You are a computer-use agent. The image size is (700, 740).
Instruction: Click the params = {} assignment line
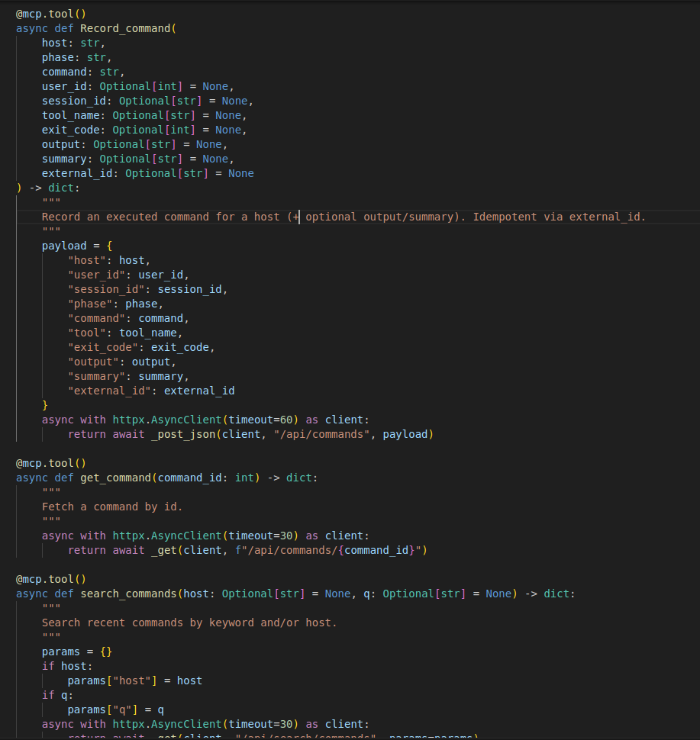(77, 652)
